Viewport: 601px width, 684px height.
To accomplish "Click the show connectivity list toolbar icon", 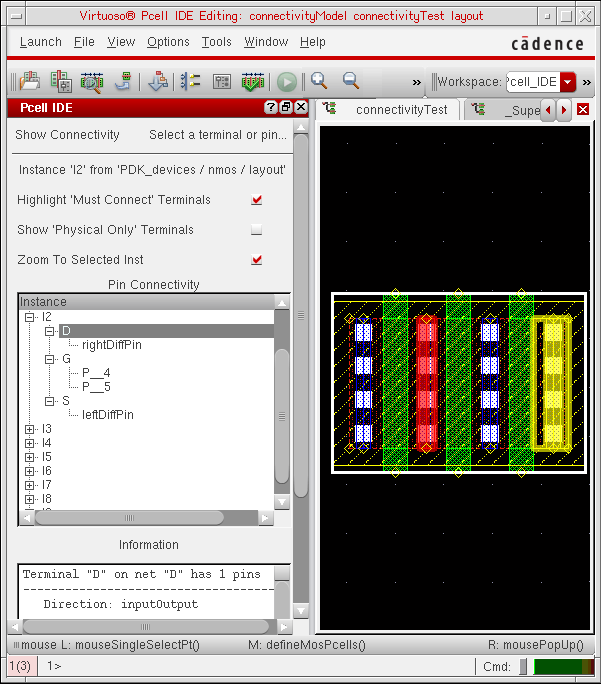I will (191, 82).
